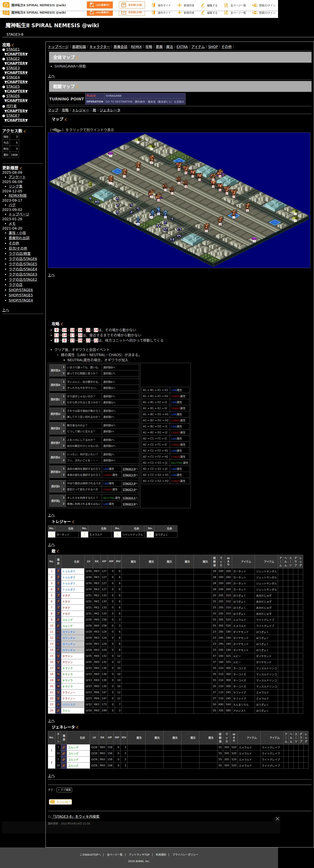The image size is (314, 868).
Task: Open ラグの店/STAGE6 link in sidebar
Action: coord(23,259)
